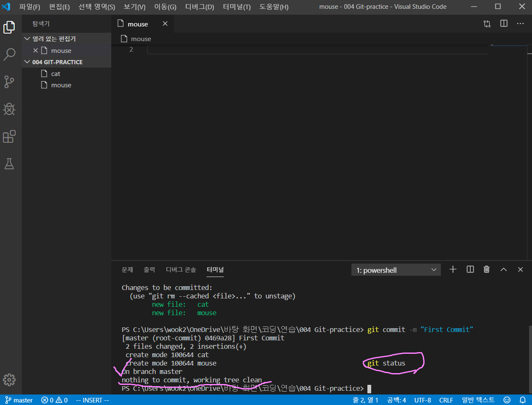Viewport: 532px width, 405px height.
Task: Click the compare changes icon in editor toolbar
Action: 487,24
